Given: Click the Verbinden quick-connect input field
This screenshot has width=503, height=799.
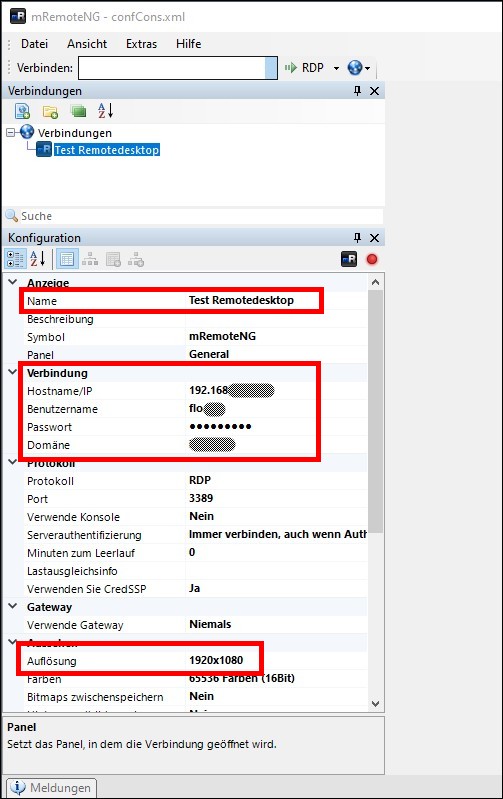Looking at the screenshot, I should (x=172, y=68).
